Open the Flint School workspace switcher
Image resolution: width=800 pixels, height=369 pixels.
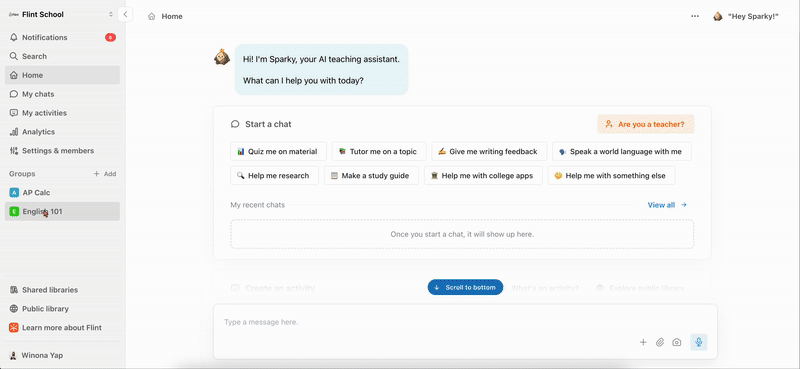point(61,14)
